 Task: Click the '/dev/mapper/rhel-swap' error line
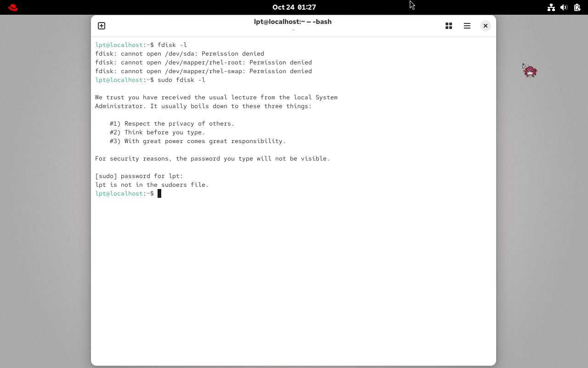(203, 71)
